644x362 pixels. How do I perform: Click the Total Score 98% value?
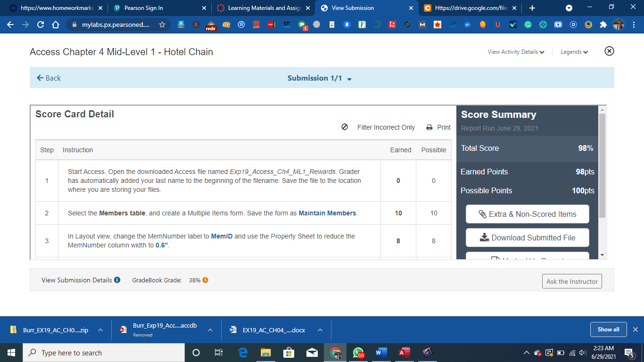click(x=586, y=148)
